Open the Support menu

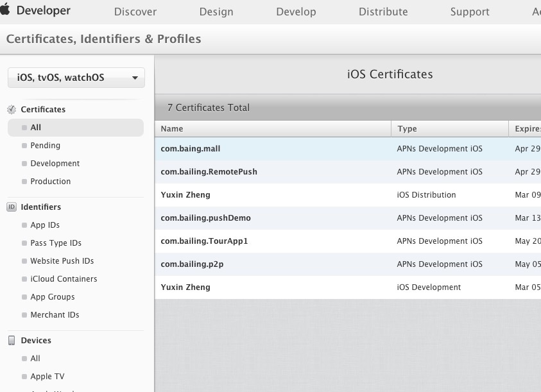point(470,12)
